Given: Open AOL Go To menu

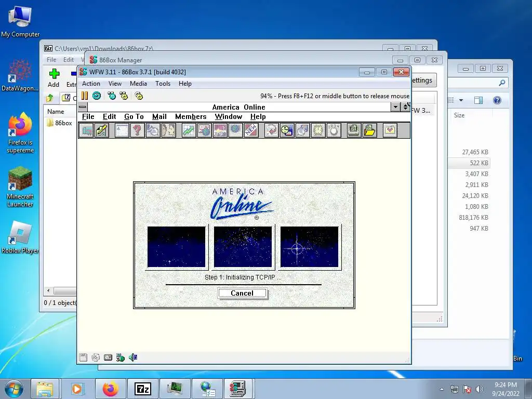Looking at the screenshot, I should (x=134, y=117).
